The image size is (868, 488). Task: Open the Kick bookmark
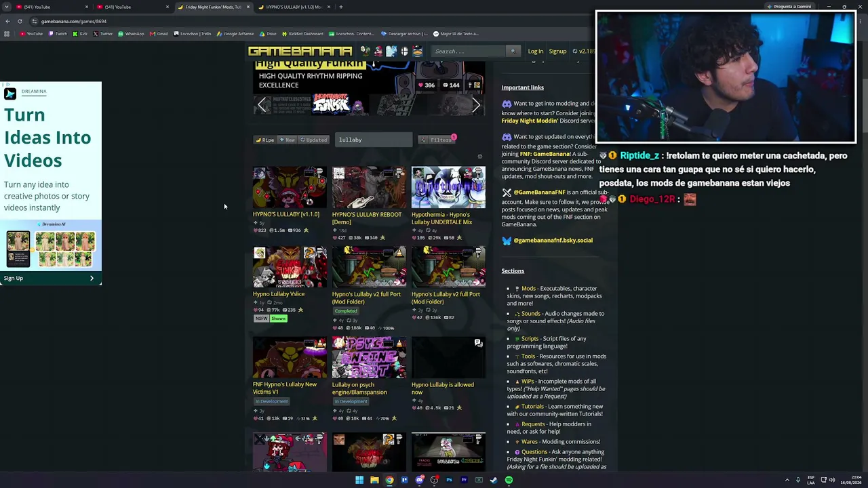coord(81,34)
